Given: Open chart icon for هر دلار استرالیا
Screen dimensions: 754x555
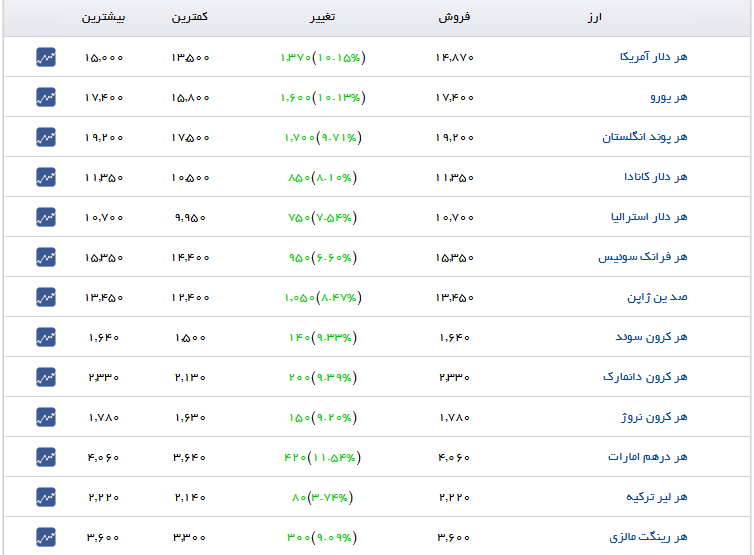Looking at the screenshot, I should pyautogui.click(x=46, y=217).
